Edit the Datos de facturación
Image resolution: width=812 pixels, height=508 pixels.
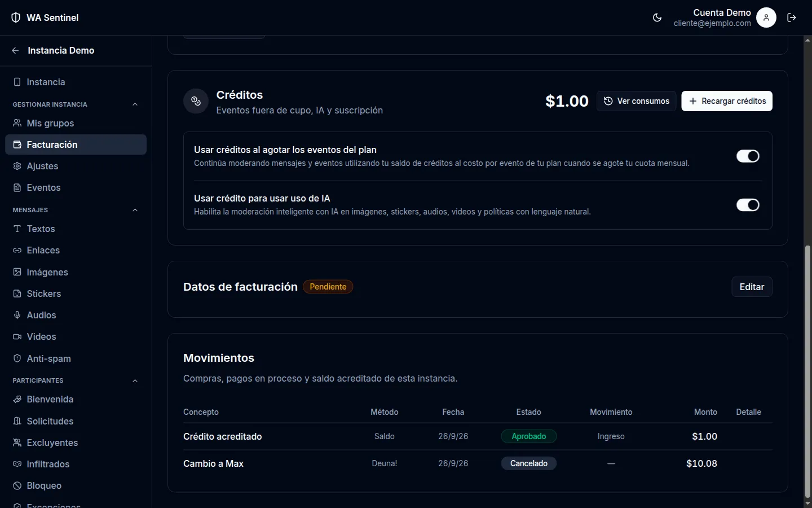coord(752,287)
